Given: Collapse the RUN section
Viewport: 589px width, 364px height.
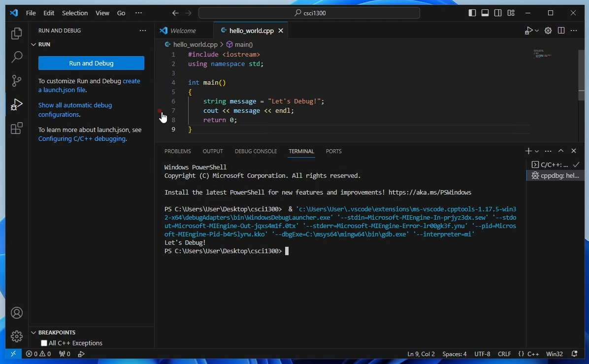Looking at the screenshot, I should pyautogui.click(x=33, y=44).
